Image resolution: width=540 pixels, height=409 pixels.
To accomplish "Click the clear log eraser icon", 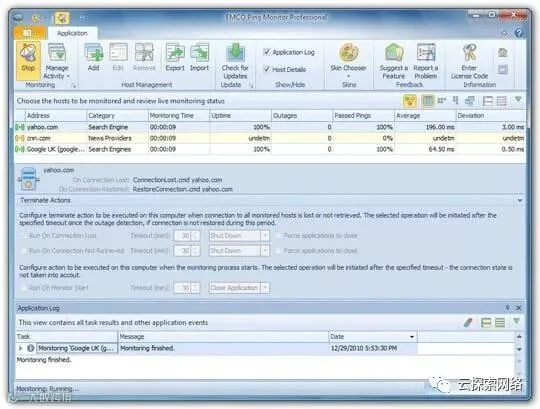I will (x=468, y=323).
